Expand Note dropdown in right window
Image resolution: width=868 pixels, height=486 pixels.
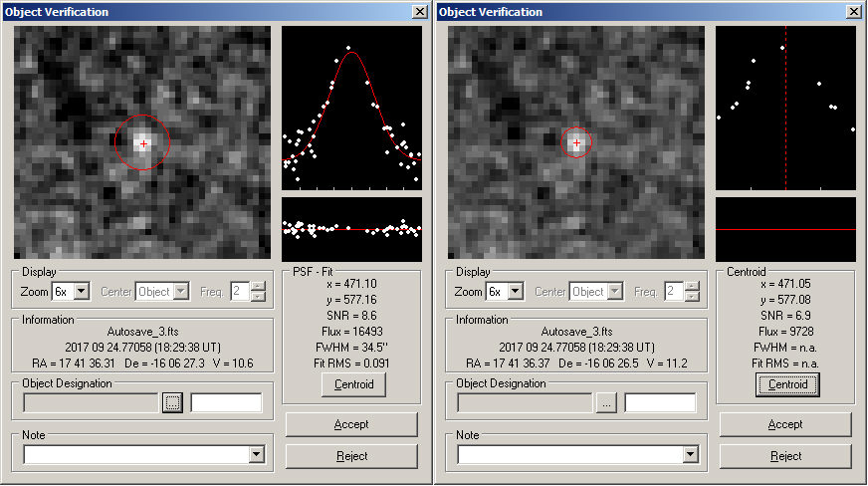(x=690, y=455)
